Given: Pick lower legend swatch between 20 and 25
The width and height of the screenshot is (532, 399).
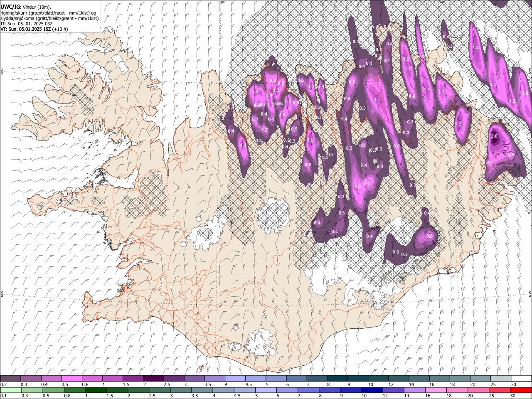Looking at the screenshot, I should (x=478, y=390).
